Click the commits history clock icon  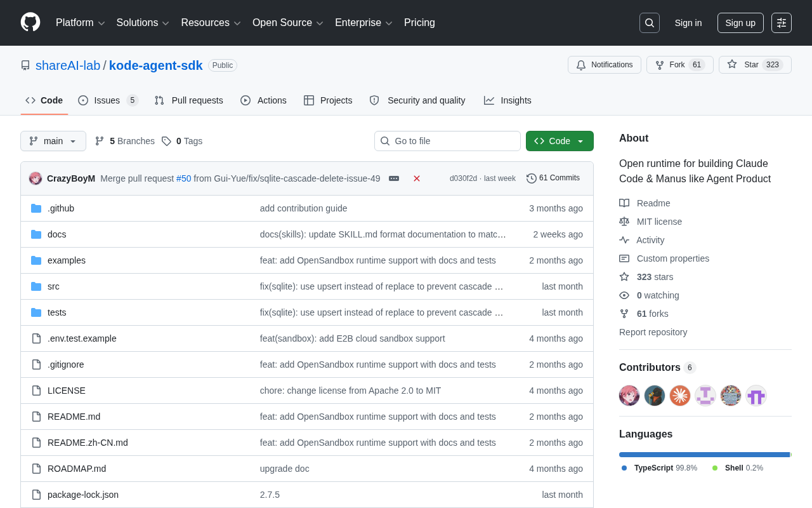pyautogui.click(x=532, y=178)
